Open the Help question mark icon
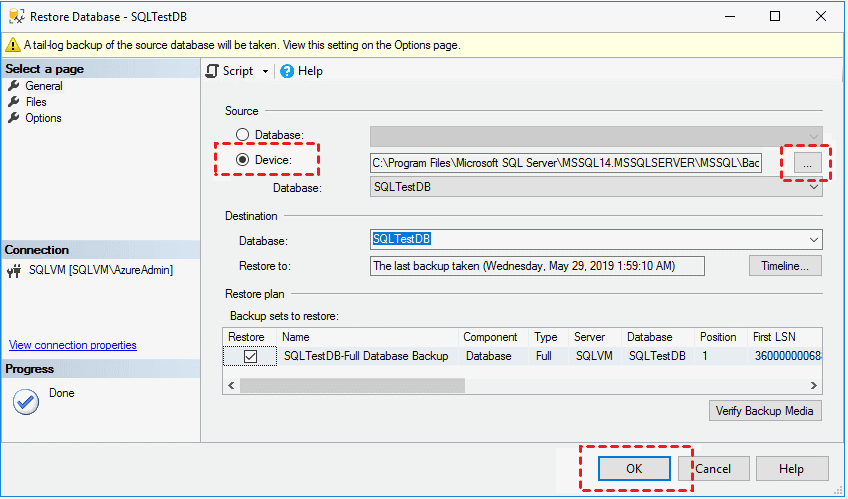The width and height of the screenshot is (848, 499). click(287, 71)
